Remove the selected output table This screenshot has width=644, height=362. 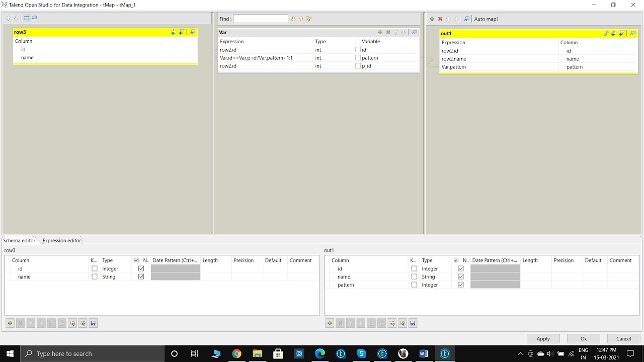[440, 19]
